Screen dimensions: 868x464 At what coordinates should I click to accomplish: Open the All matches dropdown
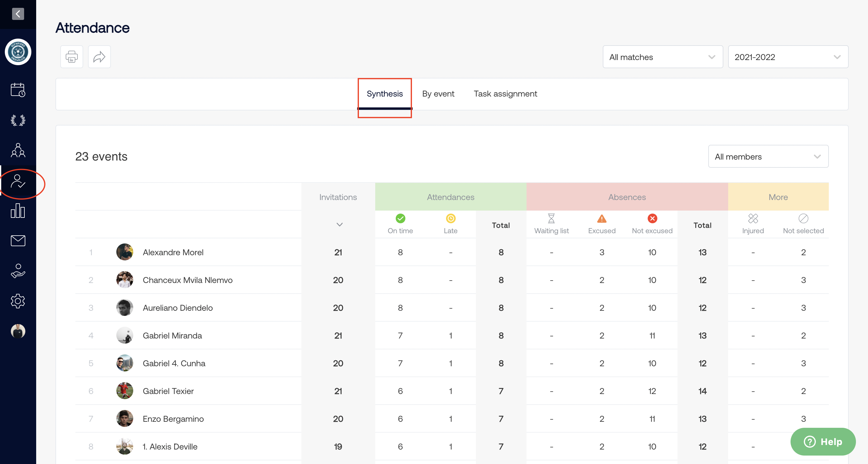662,57
